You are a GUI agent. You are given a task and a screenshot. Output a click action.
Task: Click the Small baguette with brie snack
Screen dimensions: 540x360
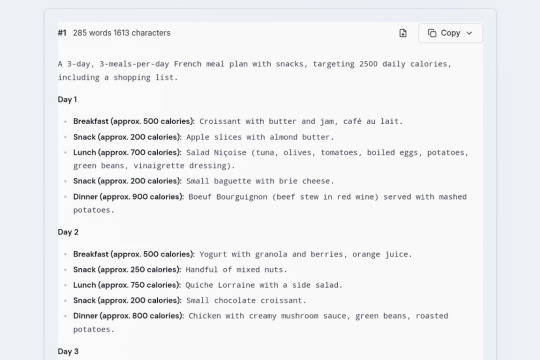[204, 181]
